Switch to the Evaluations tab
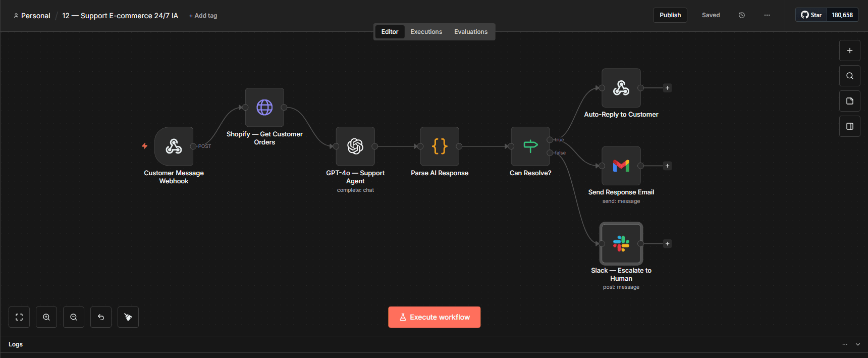 pyautogui.click(x=471, y=32)
